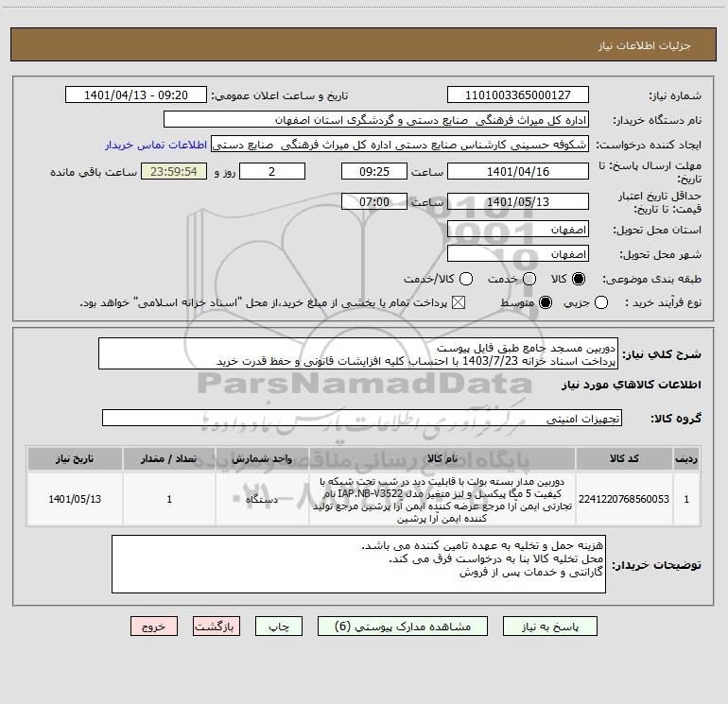
Task: Click the پاسخ به نیاز button
Action: (549, 626)
